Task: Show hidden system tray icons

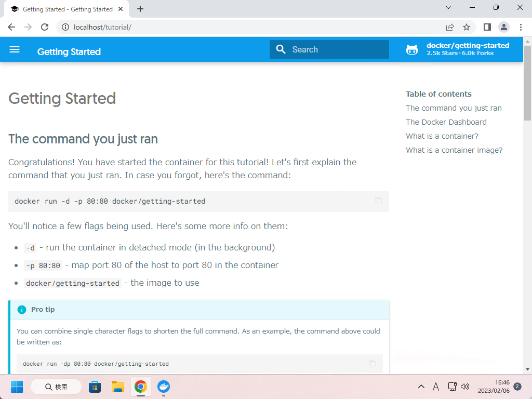Action: [x=421, y=387]
